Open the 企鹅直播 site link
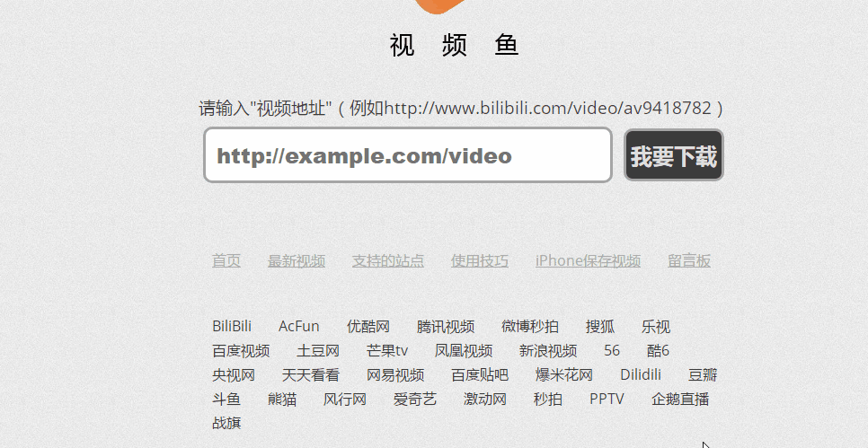The image size is (868, 448). click(x=680, y=399)
